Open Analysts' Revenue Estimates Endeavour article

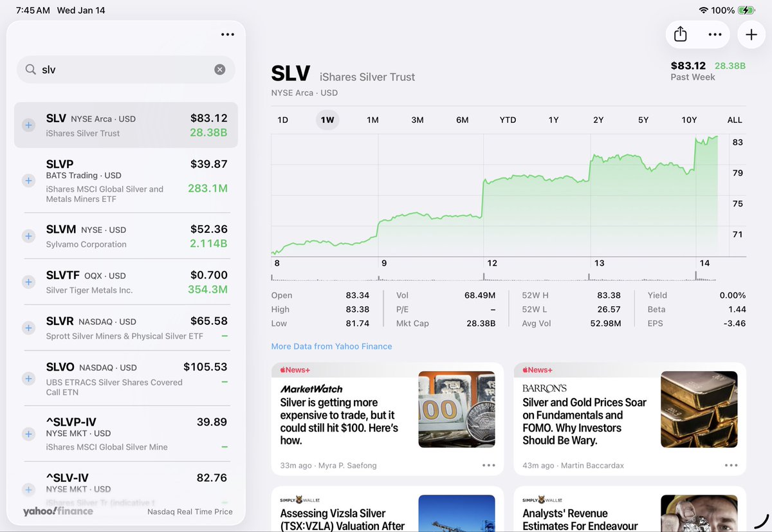(630, 509)
